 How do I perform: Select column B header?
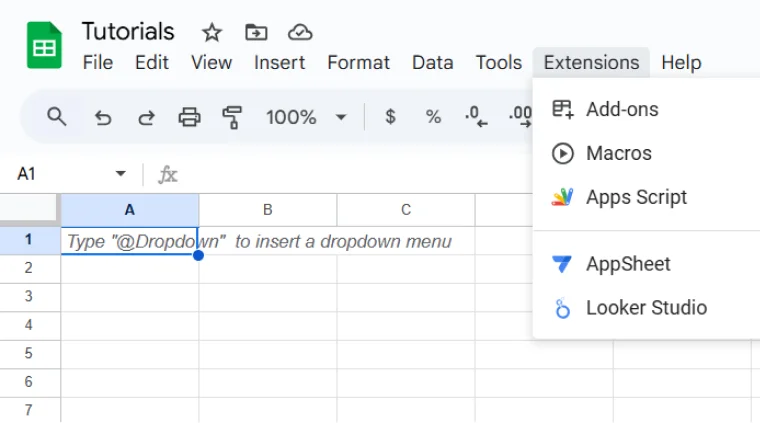point(268,210)
